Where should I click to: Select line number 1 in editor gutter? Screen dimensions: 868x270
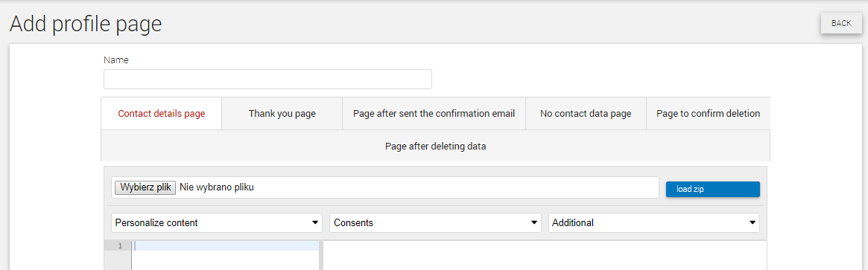click(x=120, y=246)
